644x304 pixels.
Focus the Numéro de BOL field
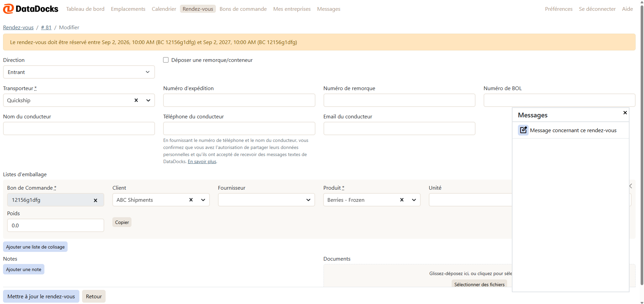point(559,100)
